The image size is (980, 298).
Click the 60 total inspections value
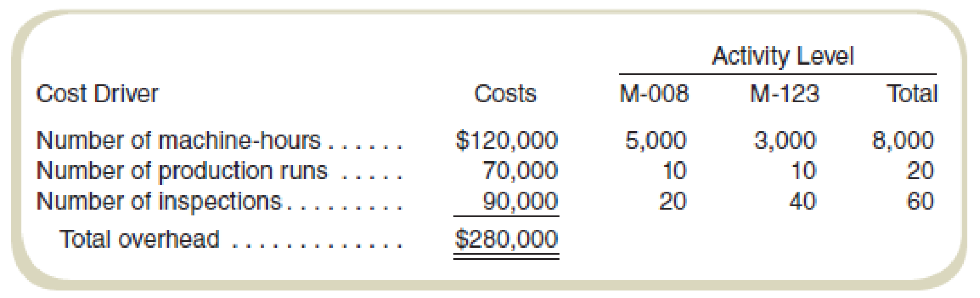click(920, 201)
